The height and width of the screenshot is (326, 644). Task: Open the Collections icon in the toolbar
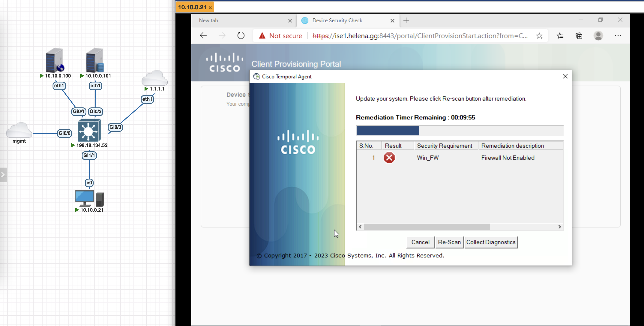pos(579,36)
